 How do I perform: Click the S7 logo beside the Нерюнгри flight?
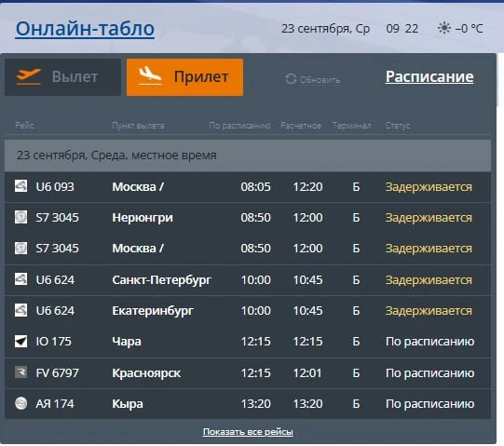20,217
